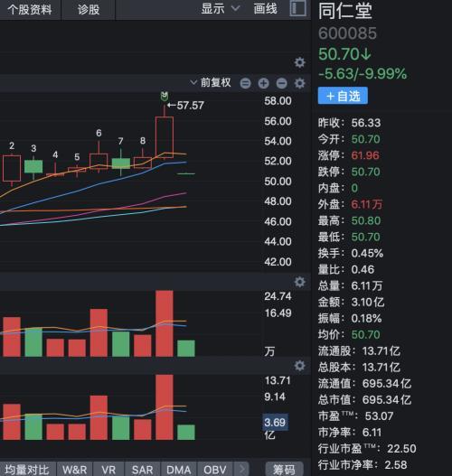
Task: Click the highlighted 3.69 axis value
Action: (x=275, y=423)
